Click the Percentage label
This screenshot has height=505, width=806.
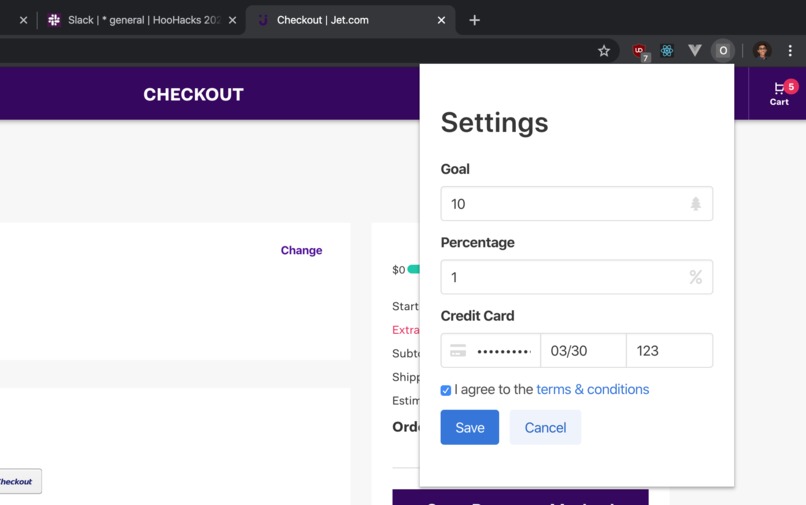click(478, 243)
